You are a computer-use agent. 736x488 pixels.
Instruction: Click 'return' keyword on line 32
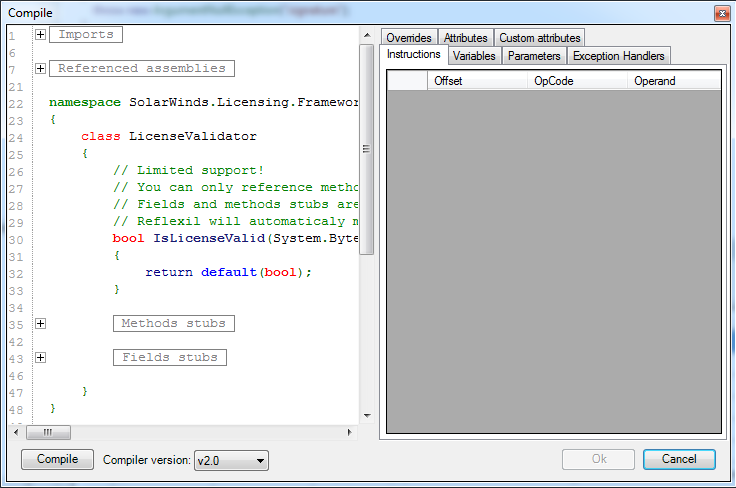click(169, 272)
